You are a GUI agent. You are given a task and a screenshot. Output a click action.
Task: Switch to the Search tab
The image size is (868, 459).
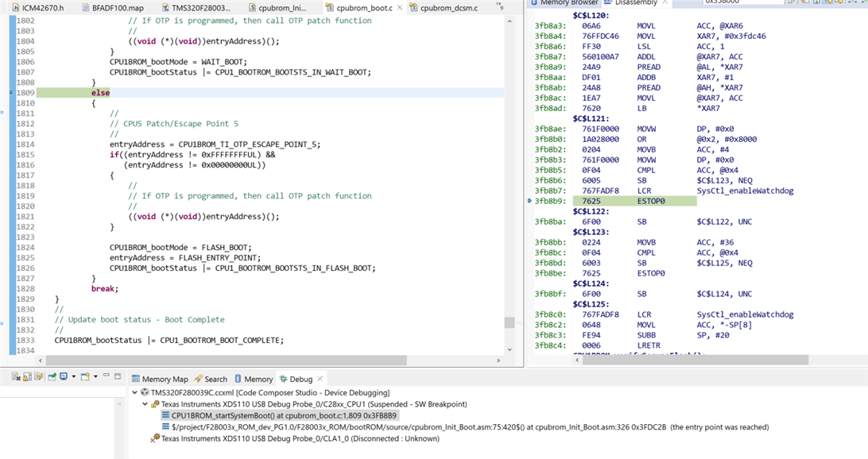tap(215, 380)
